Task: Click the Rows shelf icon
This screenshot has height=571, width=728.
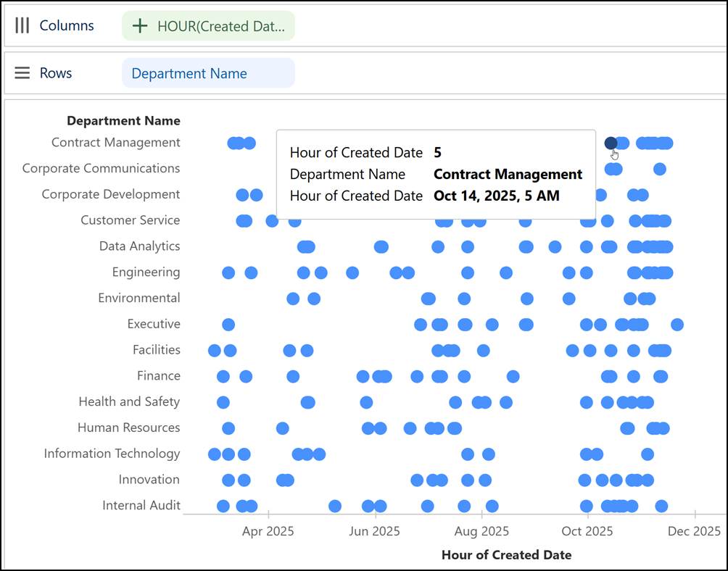Action: [x=22, y=73]
